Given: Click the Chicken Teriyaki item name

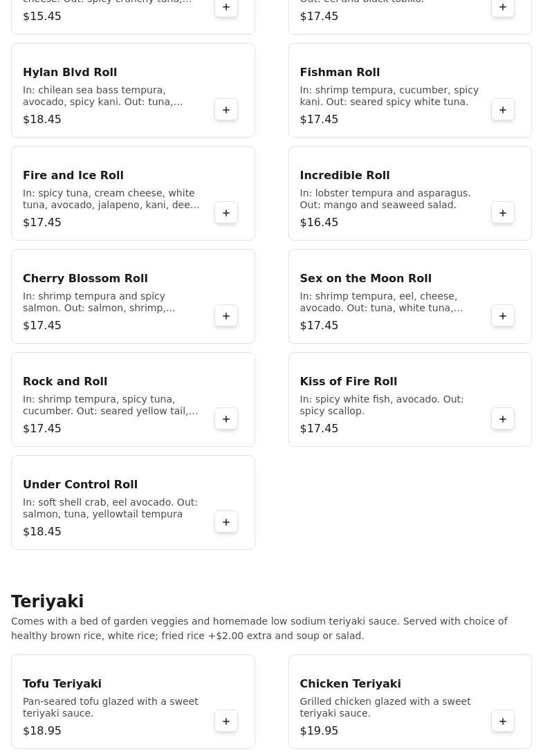Looking at the screenshot, I should [350, 684].
